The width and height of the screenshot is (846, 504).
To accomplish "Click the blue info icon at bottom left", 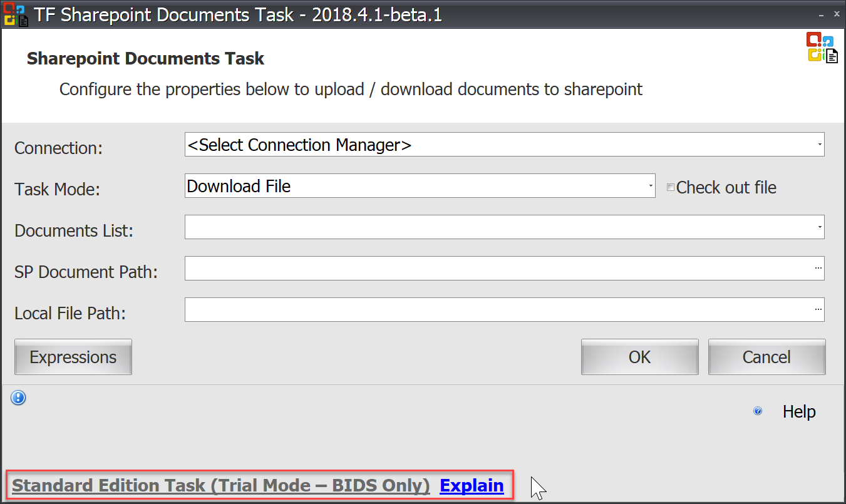I will (18, 397).
